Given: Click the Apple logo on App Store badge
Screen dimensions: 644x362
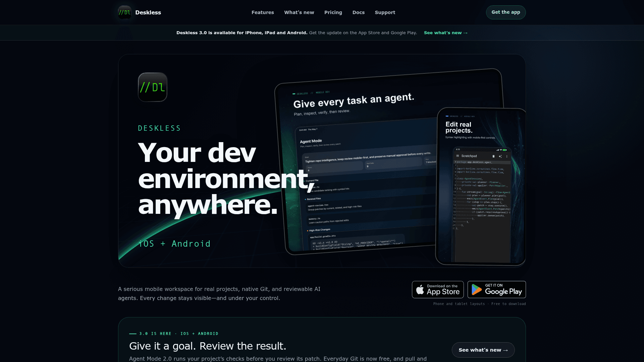Looking at the screenshot, I should coord(420,290).
